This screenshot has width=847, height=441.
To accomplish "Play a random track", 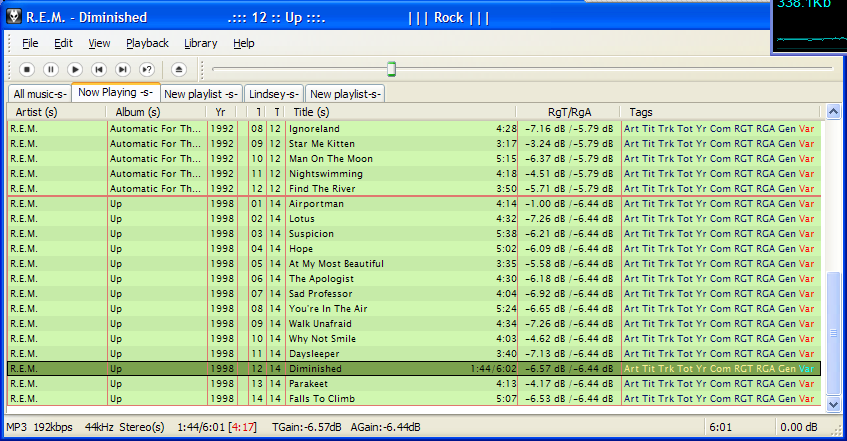I will coord(147,70).
